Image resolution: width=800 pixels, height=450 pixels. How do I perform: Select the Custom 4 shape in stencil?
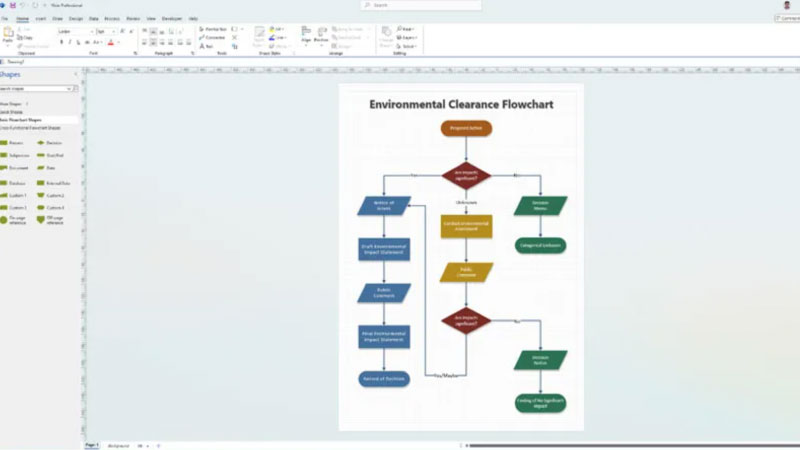[x=51, y=208]
